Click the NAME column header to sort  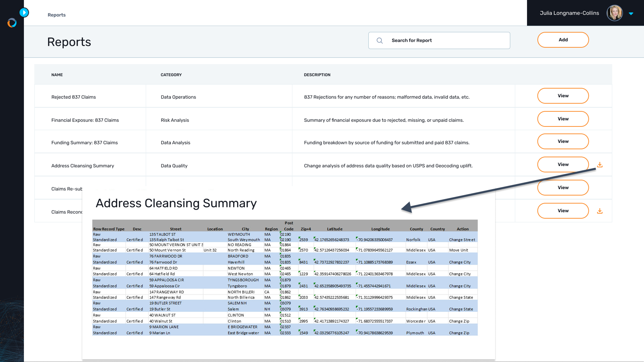[x=57, y=74]
